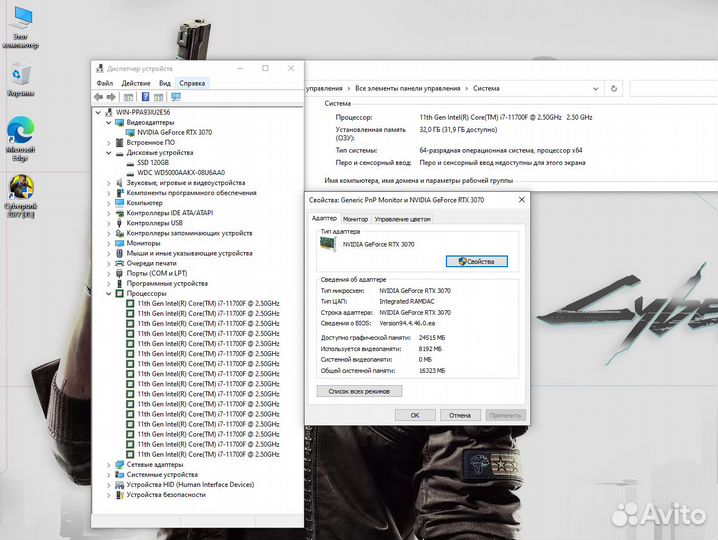Select NVIDIA GeForce RTX 3070 in device tree
This screenshot has height=540, width=718.
[174, 132]
